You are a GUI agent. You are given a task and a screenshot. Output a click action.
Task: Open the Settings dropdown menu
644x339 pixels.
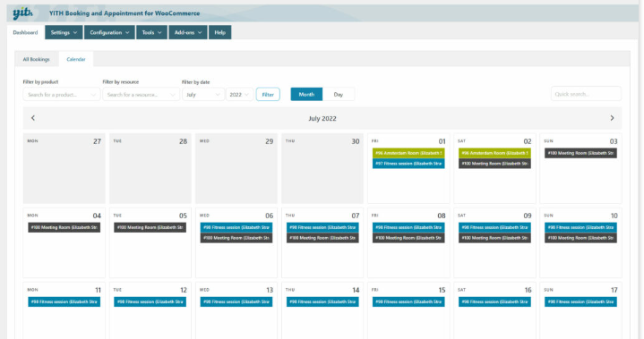[64, 32]
